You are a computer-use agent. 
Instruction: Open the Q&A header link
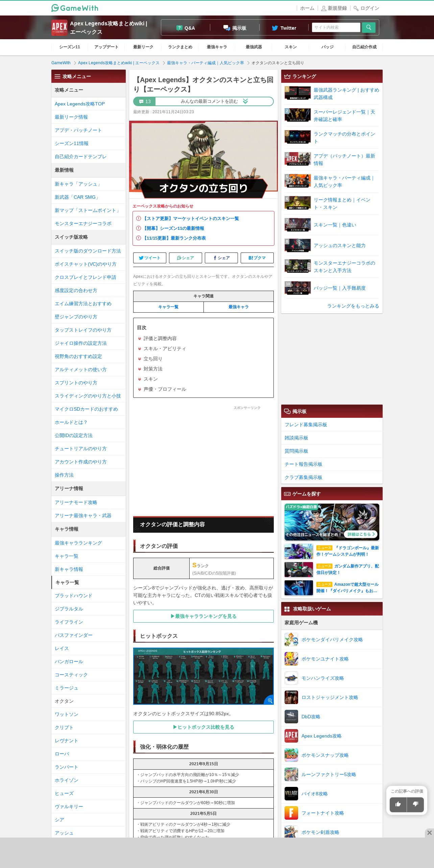pos(186,28)
